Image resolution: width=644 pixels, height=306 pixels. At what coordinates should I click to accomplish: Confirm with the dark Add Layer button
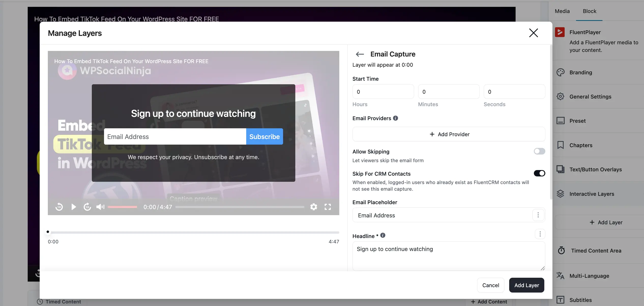pyautogui.click(x=526, y=285)
